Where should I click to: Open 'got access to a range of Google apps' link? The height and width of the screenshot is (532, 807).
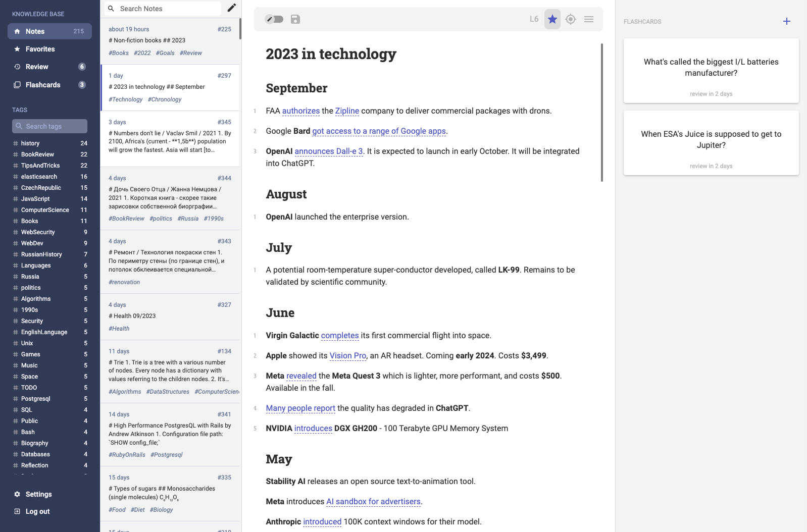pos(379,131)
